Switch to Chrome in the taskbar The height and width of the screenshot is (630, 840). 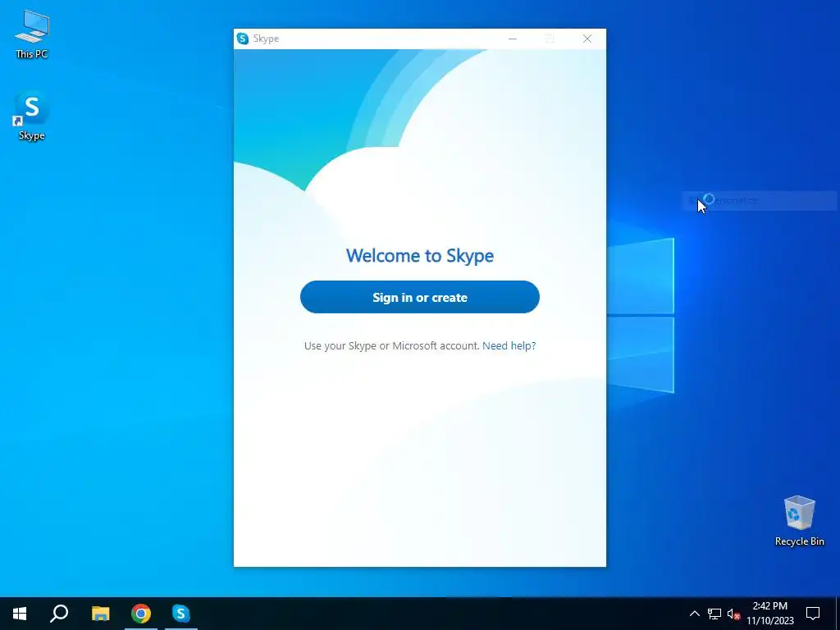[141, 614]
